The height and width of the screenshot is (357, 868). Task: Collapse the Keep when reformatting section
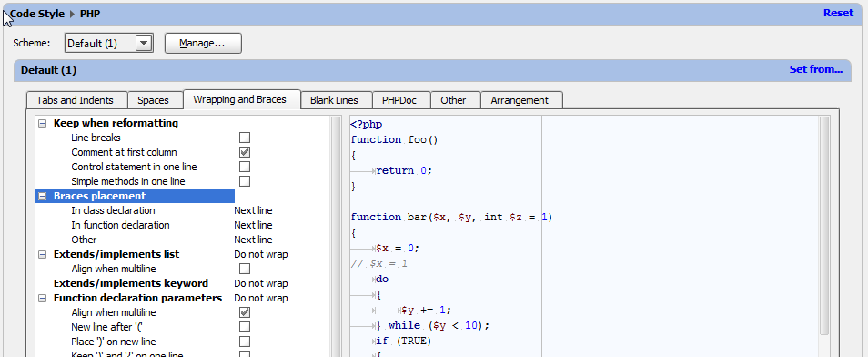[x=42, y=123]
